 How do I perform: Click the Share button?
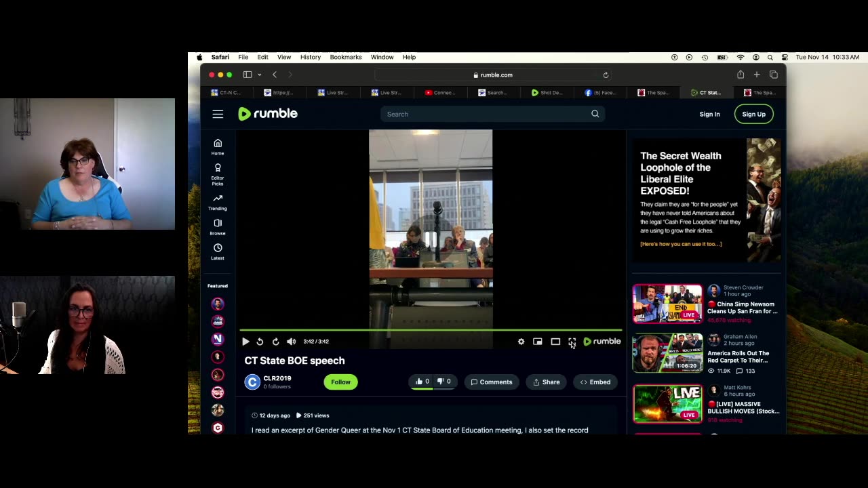pyautogui.click(x=547, y=382)
